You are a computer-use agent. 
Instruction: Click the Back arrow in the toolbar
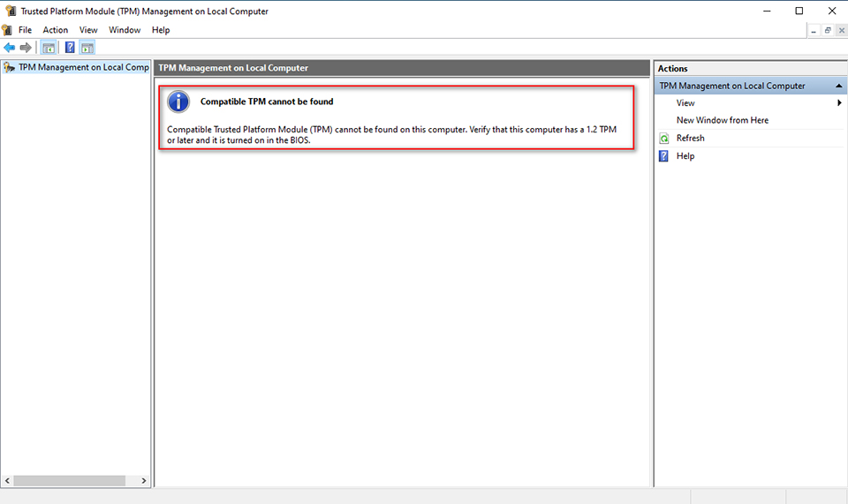pos(10,48)
